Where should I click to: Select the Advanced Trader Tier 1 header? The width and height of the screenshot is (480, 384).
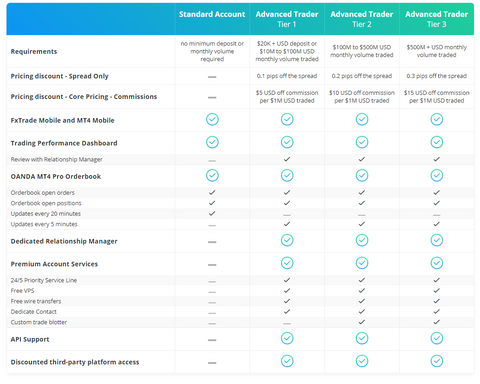click(x=287, y=19)
